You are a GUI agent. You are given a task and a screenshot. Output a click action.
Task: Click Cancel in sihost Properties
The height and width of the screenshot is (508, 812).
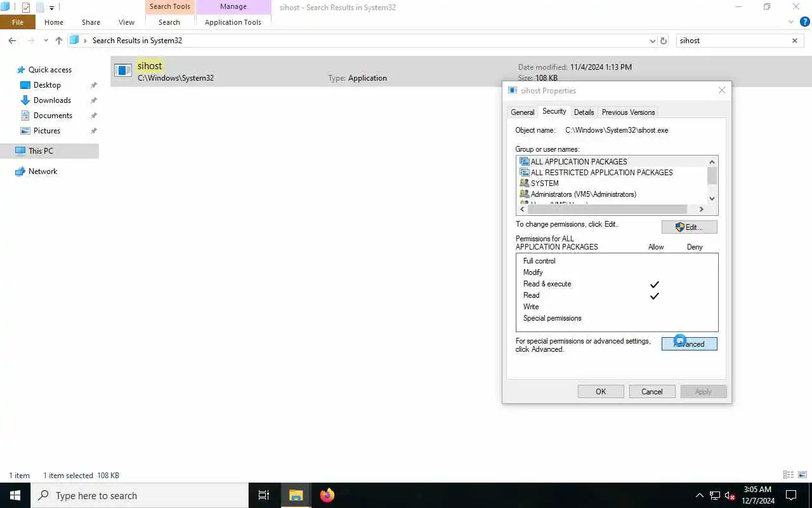coord(652,392)
